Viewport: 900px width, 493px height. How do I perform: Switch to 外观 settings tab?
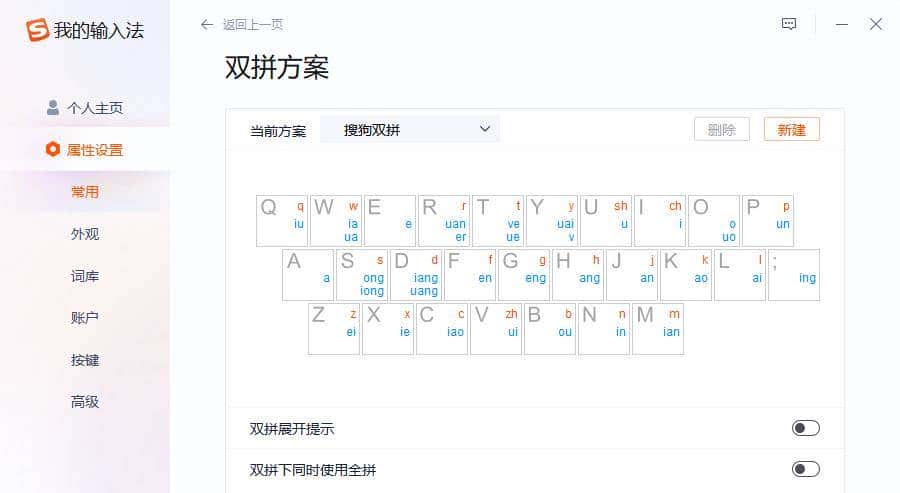(x=85, y=234)
